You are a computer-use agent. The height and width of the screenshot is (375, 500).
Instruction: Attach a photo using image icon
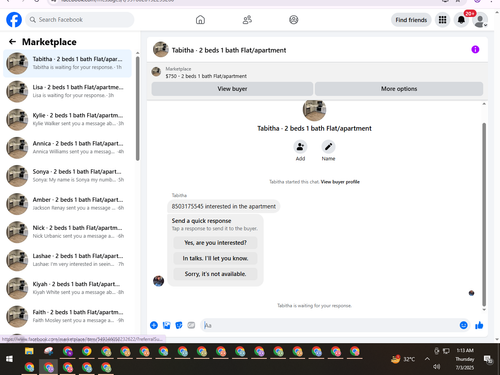coord(166,325)
